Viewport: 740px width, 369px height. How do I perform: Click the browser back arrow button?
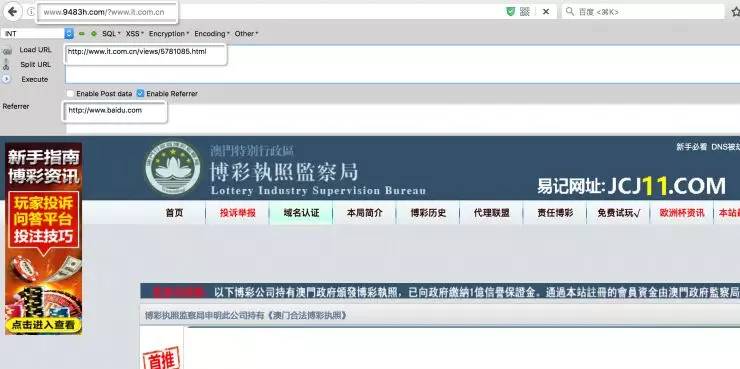[x=12, y=11]
